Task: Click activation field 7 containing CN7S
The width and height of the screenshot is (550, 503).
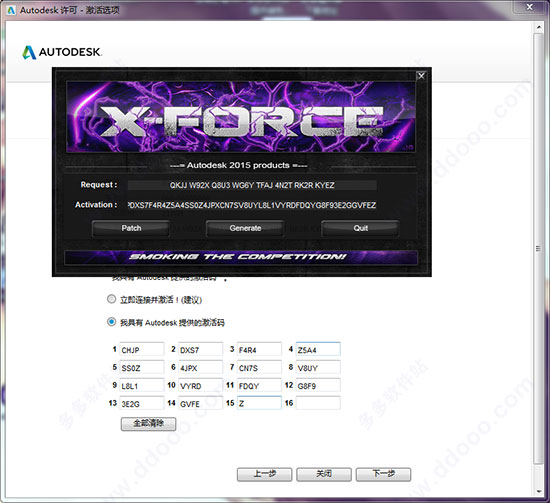Action: pyautogui.click(x=259, y=367)
